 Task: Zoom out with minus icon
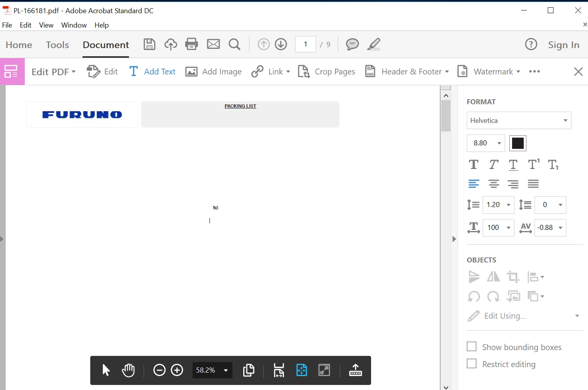[x=159, y=370]
